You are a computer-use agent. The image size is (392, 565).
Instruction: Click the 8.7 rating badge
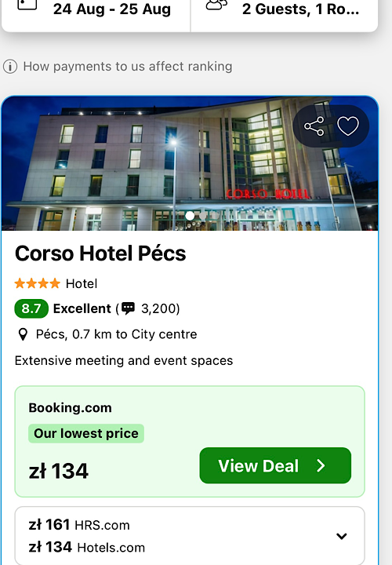pyautogui.click(x=31, y=308)
